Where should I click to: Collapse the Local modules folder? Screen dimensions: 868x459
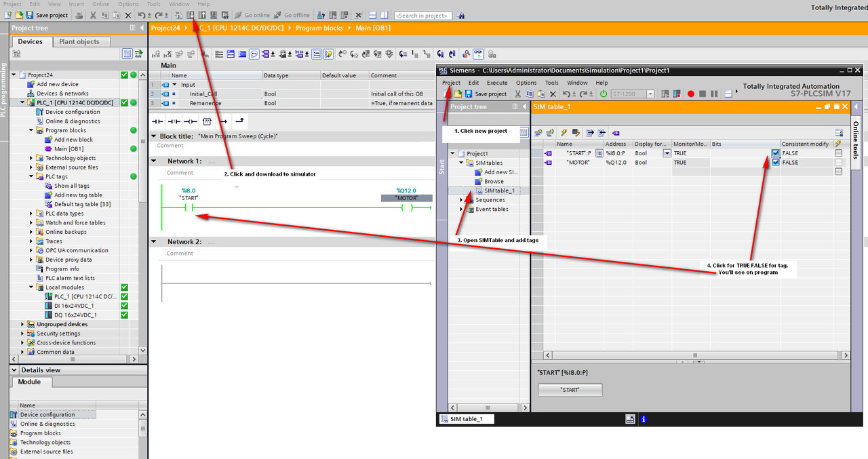point(31,287)
